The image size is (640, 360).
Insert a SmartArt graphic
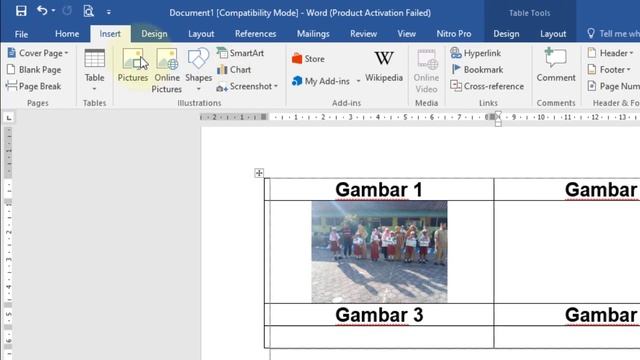point(240,53)
